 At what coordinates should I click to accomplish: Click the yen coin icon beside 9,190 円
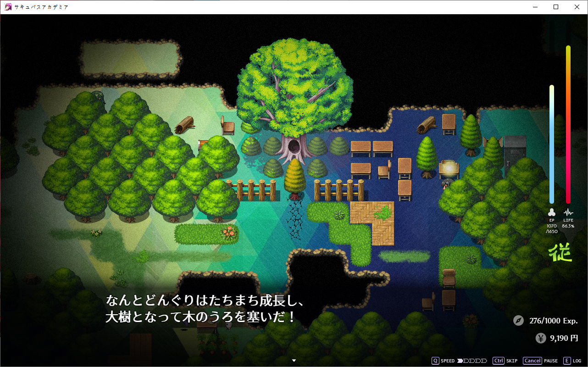click(x=541, y=338)
